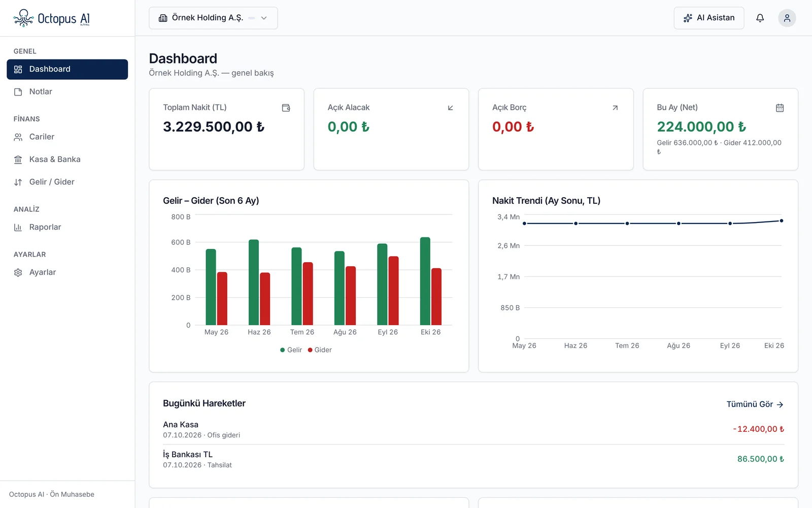Click the Eki 26 green Gelir bar
The image size is (812, 508).
point(425,281)
